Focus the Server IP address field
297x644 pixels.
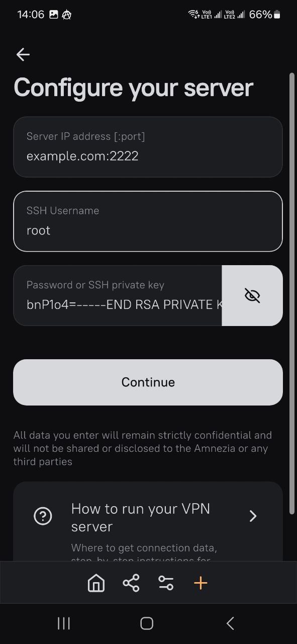click(148, 147)
